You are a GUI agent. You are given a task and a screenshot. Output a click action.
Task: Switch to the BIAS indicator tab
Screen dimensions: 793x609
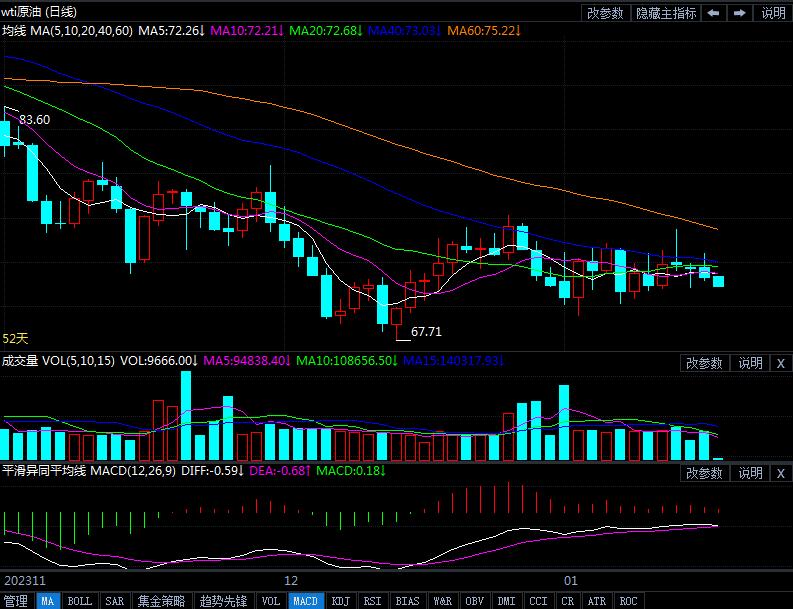click(407, 601)
